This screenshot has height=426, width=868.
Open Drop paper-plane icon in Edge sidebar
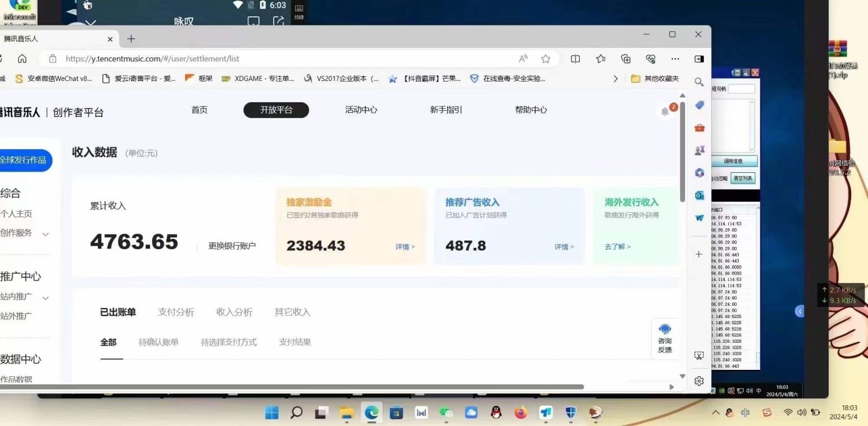point(699,218)
